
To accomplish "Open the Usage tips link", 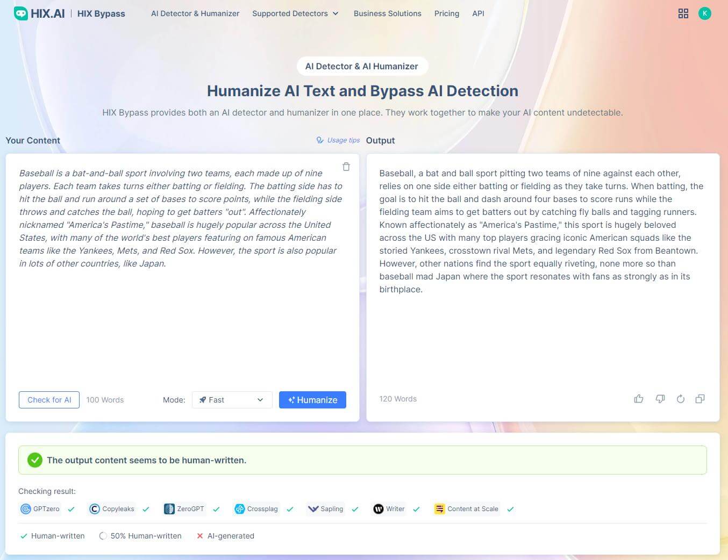I will pos(338,140).
